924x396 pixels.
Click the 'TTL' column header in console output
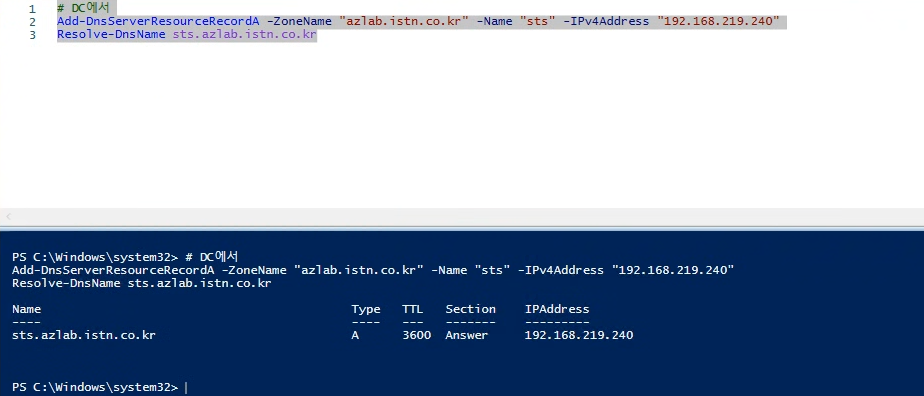click(413, 309)
